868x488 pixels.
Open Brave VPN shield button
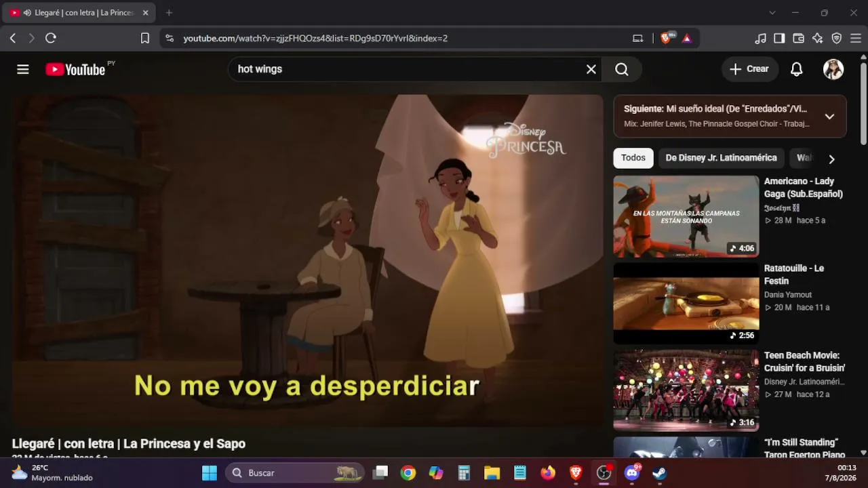[837, 39]
